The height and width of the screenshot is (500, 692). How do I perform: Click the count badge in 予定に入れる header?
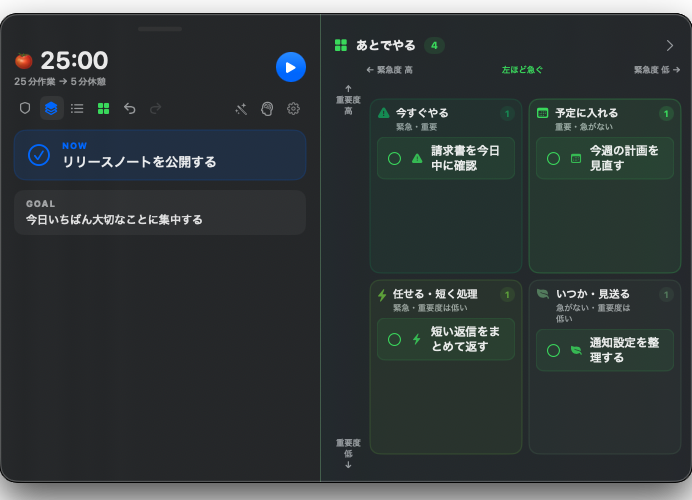pos(666,114)
